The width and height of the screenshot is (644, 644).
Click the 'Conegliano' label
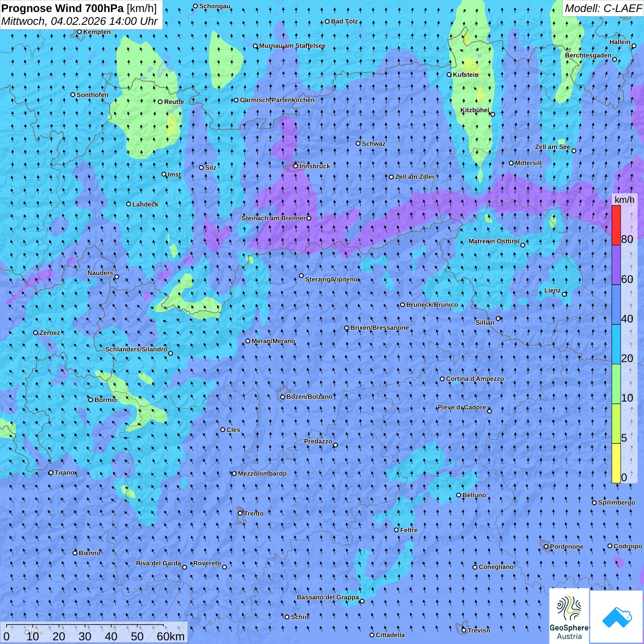(496, 567)
